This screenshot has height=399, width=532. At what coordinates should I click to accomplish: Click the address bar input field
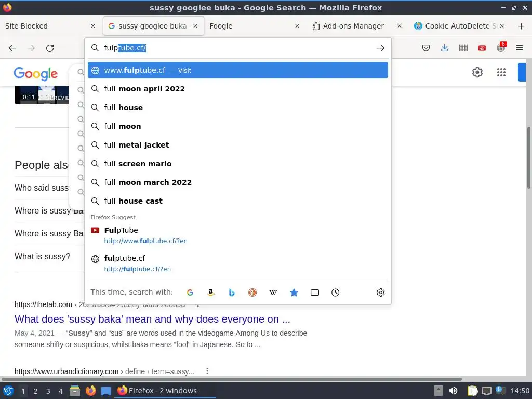[x=237, y=48]
